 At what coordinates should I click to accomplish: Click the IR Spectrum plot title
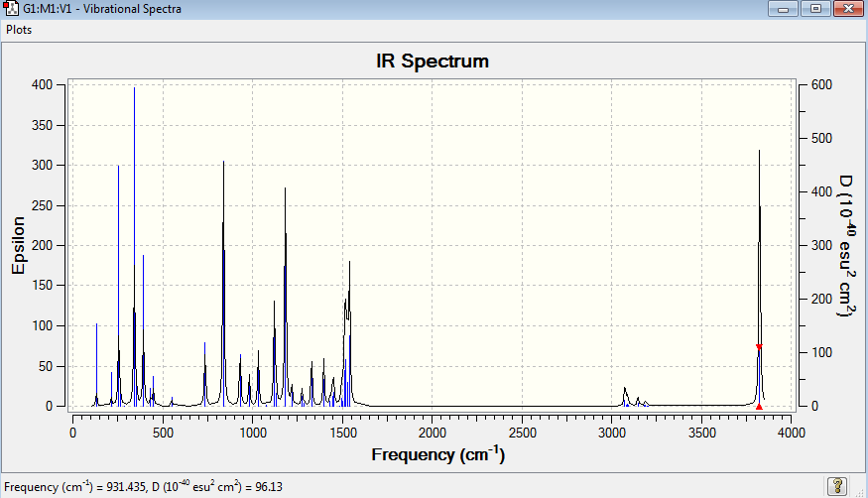(x=433, y=61)
